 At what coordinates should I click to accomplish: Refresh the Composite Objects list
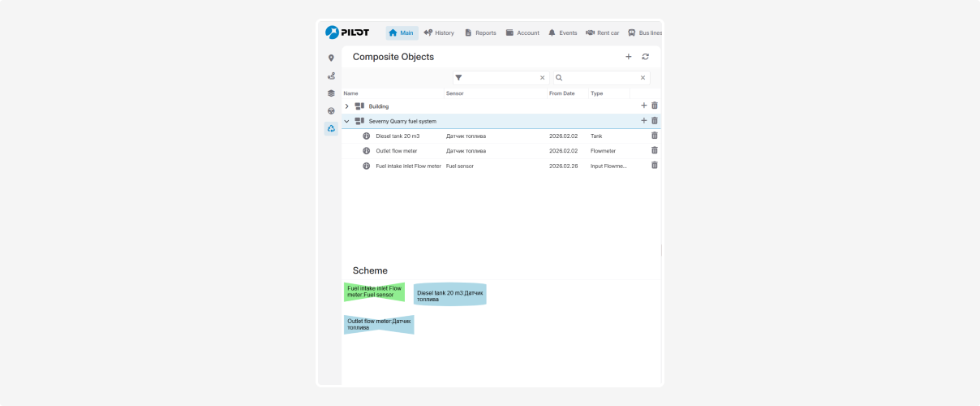point(645,57)
